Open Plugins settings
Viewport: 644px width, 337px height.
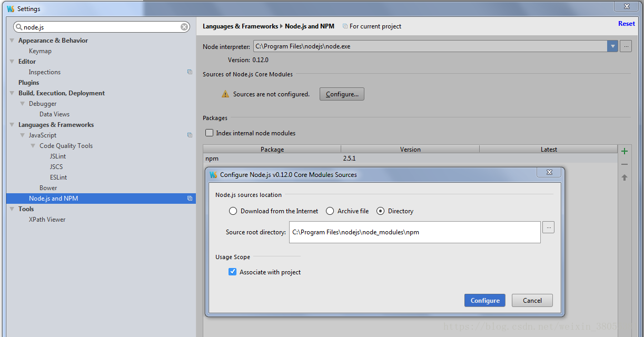coord(28,83)
